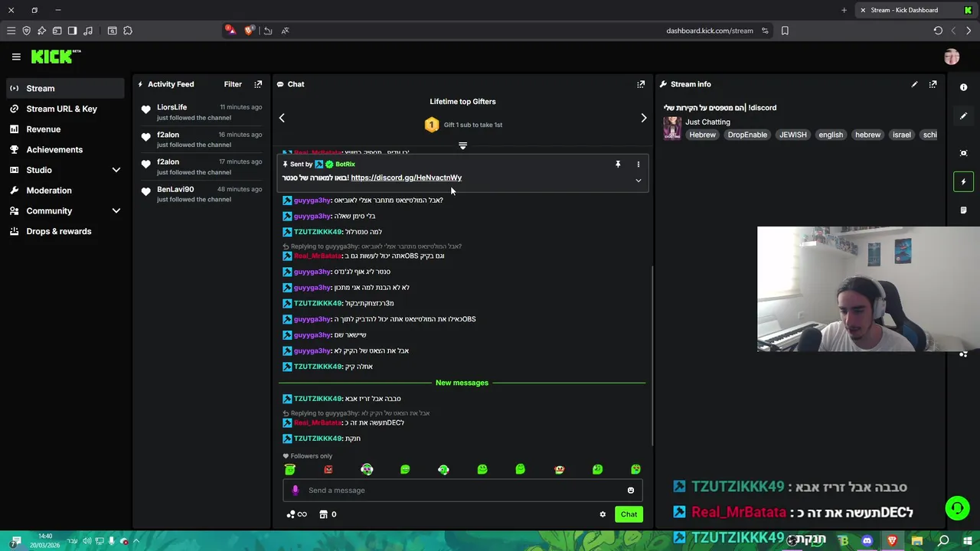Click the Hebrew tag chip

click(x=702, y=135)
